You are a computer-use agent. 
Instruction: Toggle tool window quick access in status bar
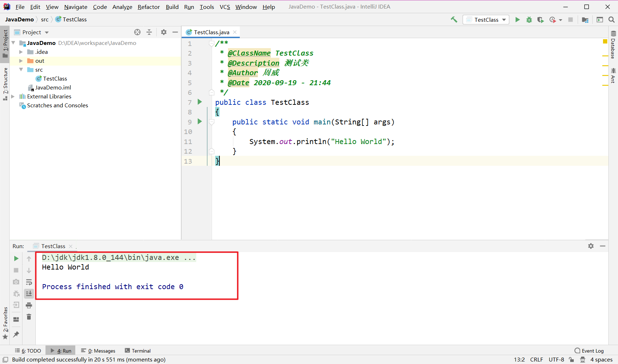tap(5, 360)
